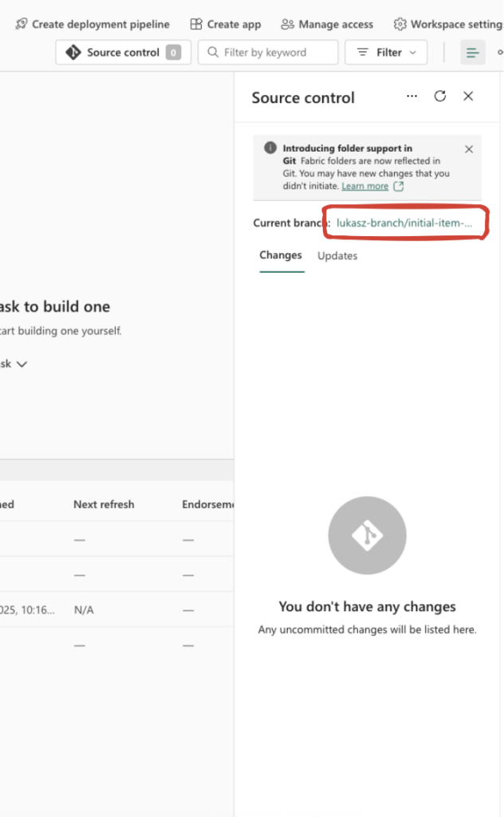
Task: Click the Filter by keyword search box
Action: point(268,53)
